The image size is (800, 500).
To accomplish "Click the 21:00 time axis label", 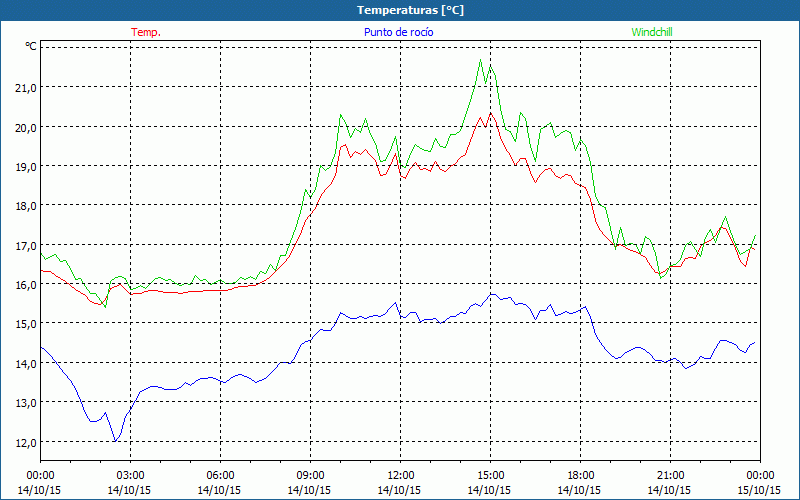I will [x=670, y=476].
